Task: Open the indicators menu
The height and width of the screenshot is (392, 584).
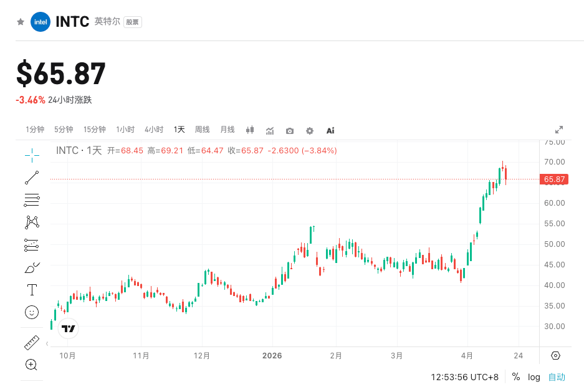Action: (270, 131)
